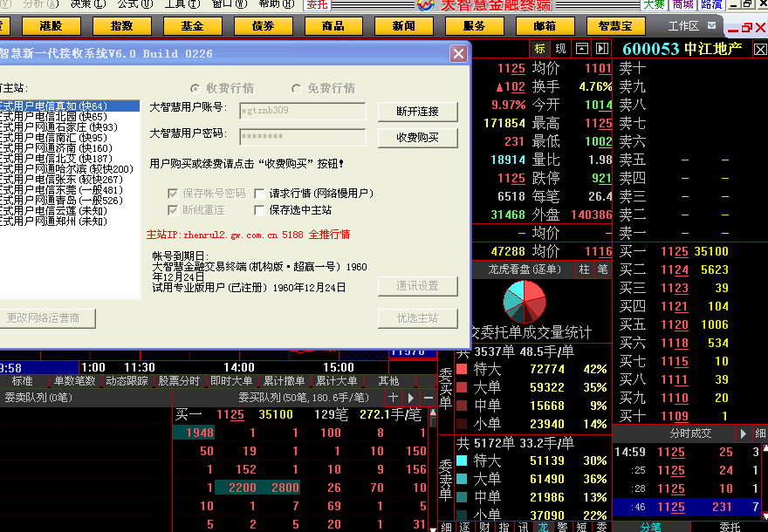This screenshot has height=532, width=768.
Task: Switch to the 委托 tab at bottom right
Action: click(730, 527)
